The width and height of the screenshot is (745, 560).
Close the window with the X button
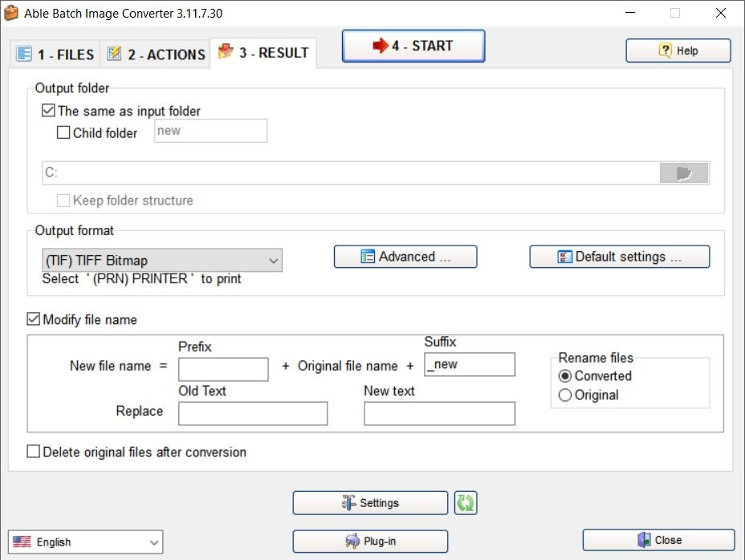720,13
